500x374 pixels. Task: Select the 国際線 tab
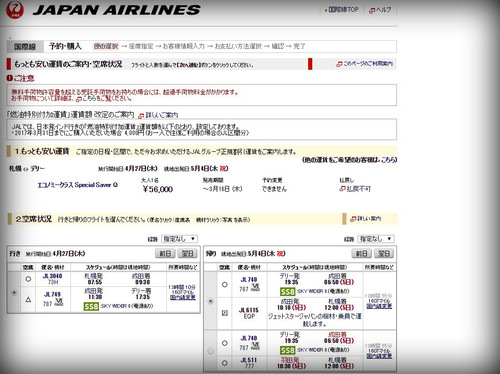pyautogui.click(x=25, y=46)
